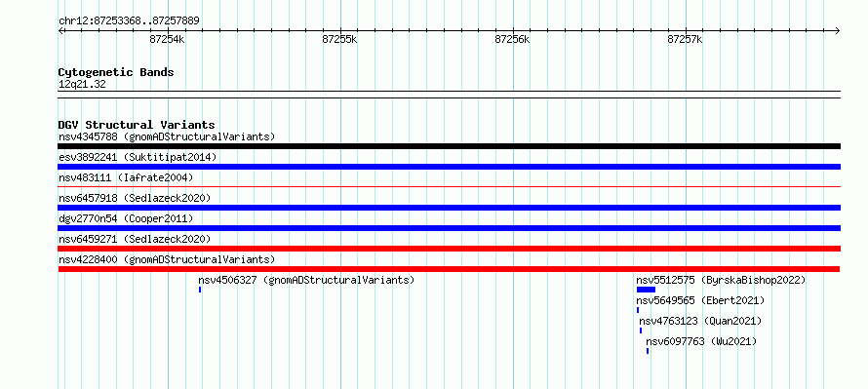Screen dimensions: 868x389
Task: Open the nsv6097763 Wu2021 label
Action: (701, 341)
